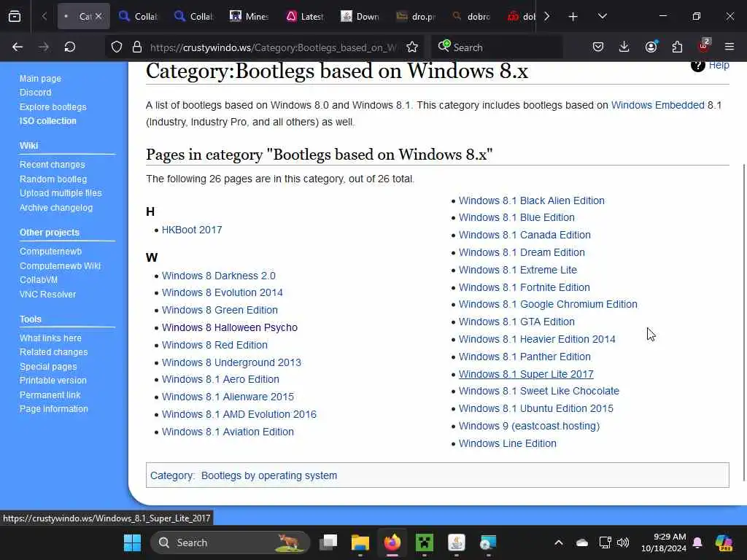Open Windows 8.1 Super Lite 2017

526,374
